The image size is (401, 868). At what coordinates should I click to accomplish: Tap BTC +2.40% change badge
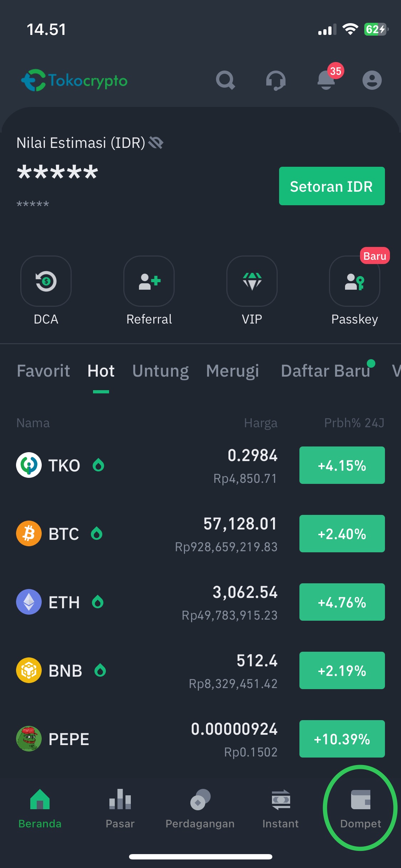tap(342, 534)
